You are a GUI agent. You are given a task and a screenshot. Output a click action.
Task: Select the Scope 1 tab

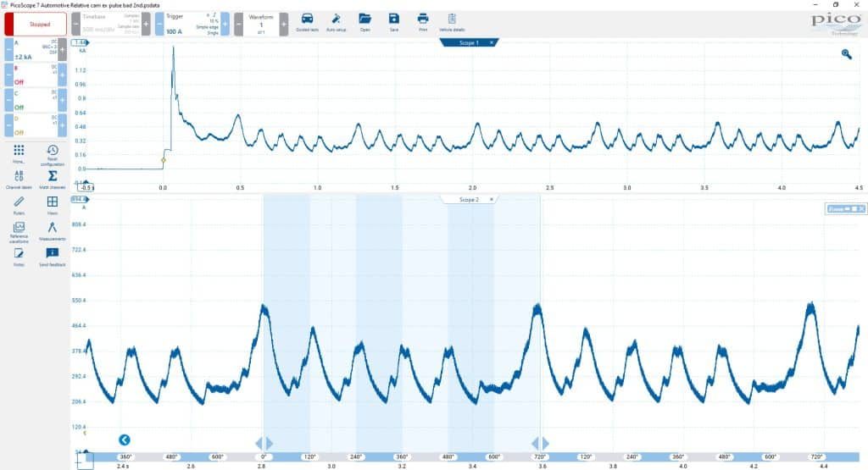(x=469, y=42)
